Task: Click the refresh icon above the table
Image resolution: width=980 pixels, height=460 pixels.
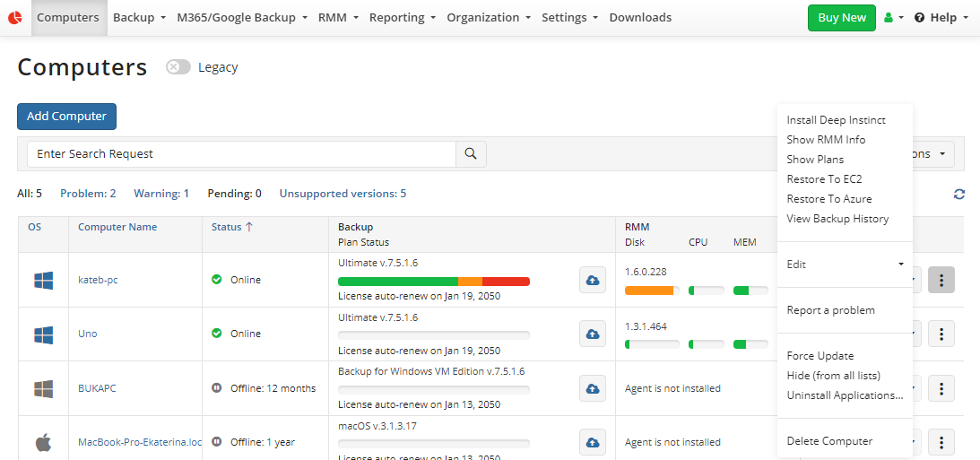Action: click(959, 194)
